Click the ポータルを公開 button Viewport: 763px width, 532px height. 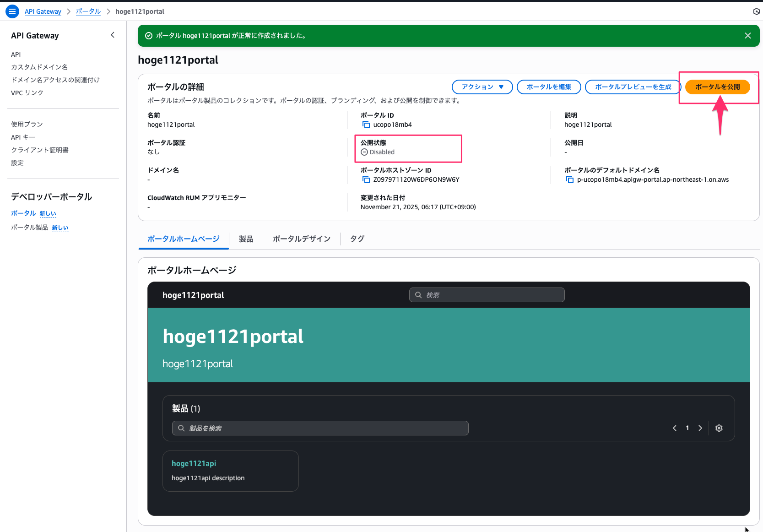coord(717,87)
